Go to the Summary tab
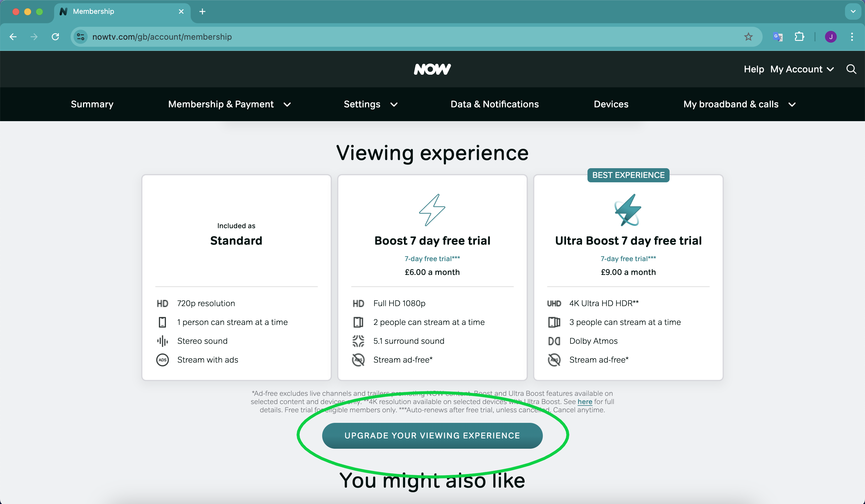865x504 pixels. click(x=92, y=104)
